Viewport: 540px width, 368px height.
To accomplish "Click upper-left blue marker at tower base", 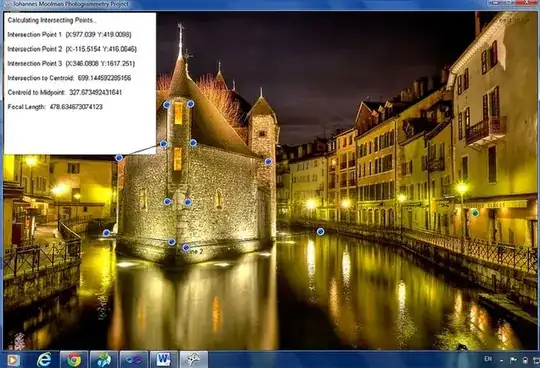I will pyautogui.click(x=172, y=242).
